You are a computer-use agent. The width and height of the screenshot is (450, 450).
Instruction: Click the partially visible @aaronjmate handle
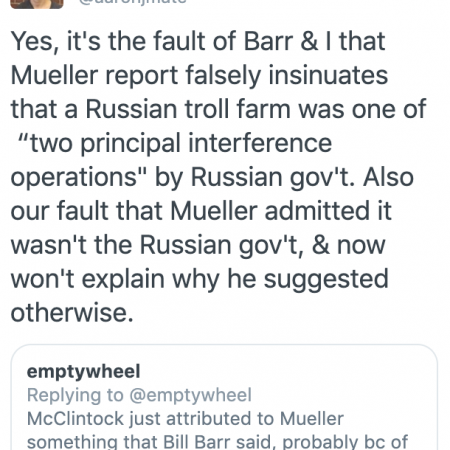pos(132,2)
